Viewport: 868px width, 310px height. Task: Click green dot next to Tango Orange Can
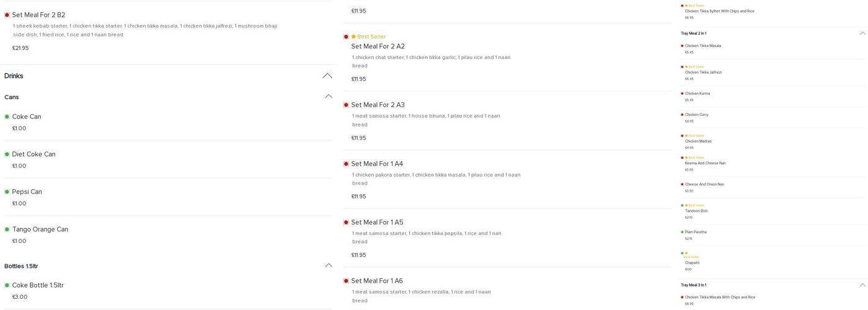[7, 229]
